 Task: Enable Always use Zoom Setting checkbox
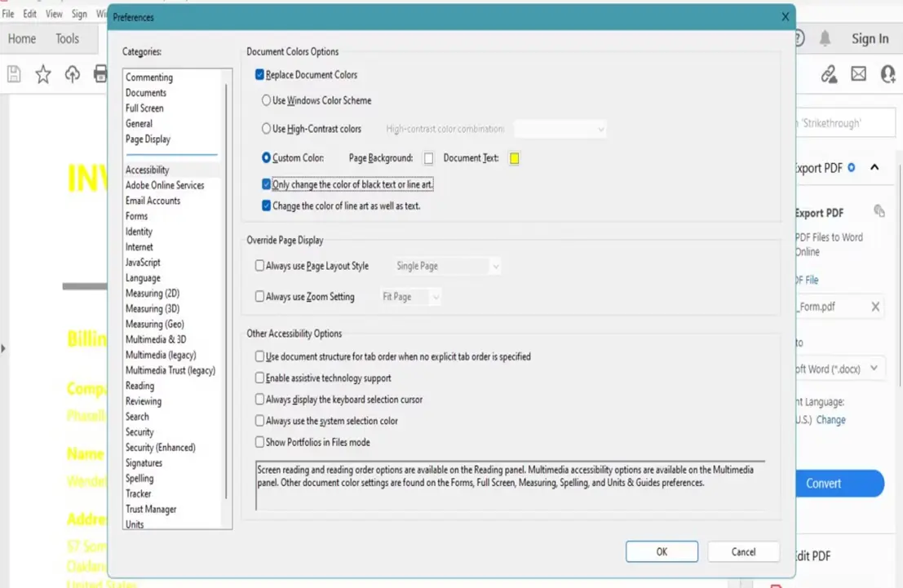pyautogui.click(x=259, y=296)
